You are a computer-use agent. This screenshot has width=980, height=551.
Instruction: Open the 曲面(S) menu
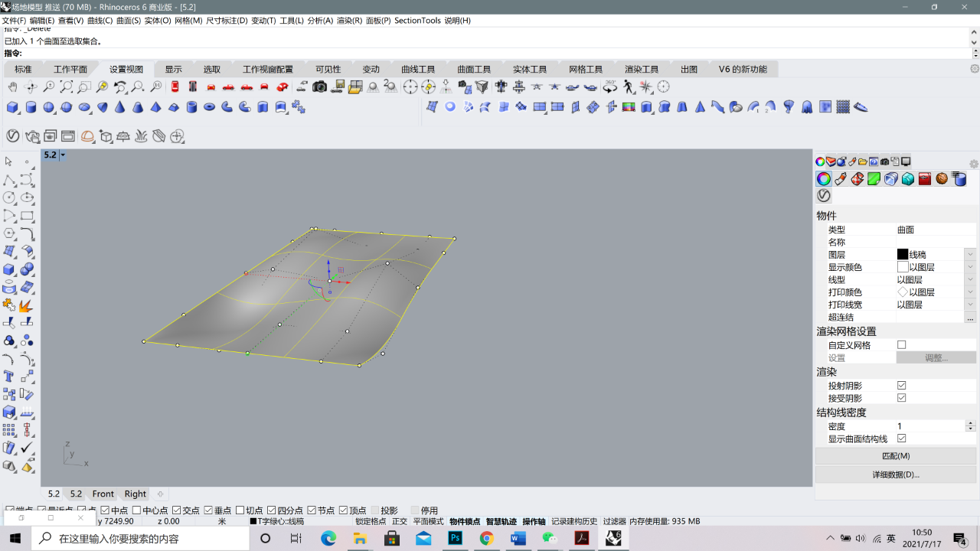click(129, 21)
